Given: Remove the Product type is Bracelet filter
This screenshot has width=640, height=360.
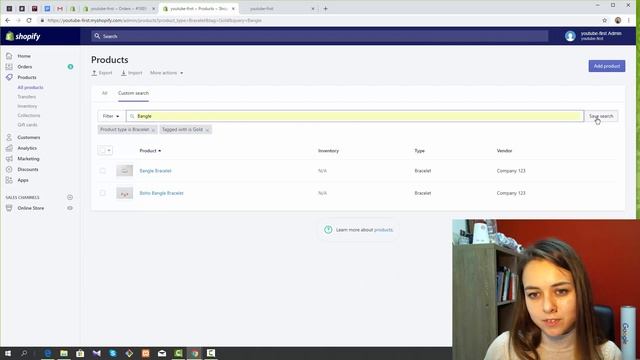Looking at the screenshot, I should (x=153, y=130).
